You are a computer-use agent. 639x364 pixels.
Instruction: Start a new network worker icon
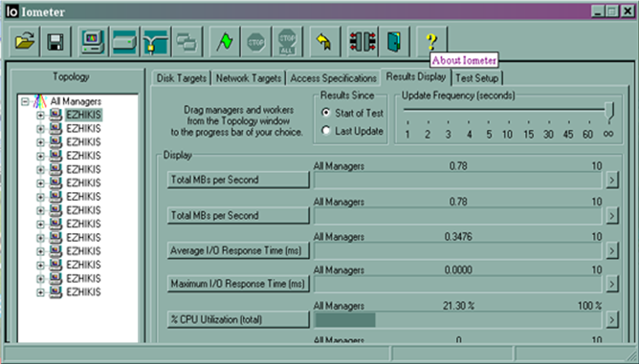[x=155, y=41]
